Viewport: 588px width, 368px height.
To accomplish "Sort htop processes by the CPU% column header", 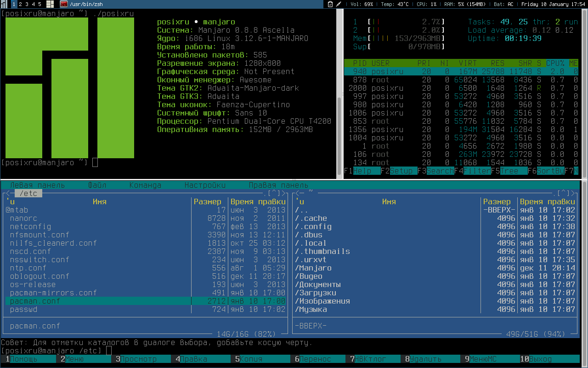I will pos(555,63).
